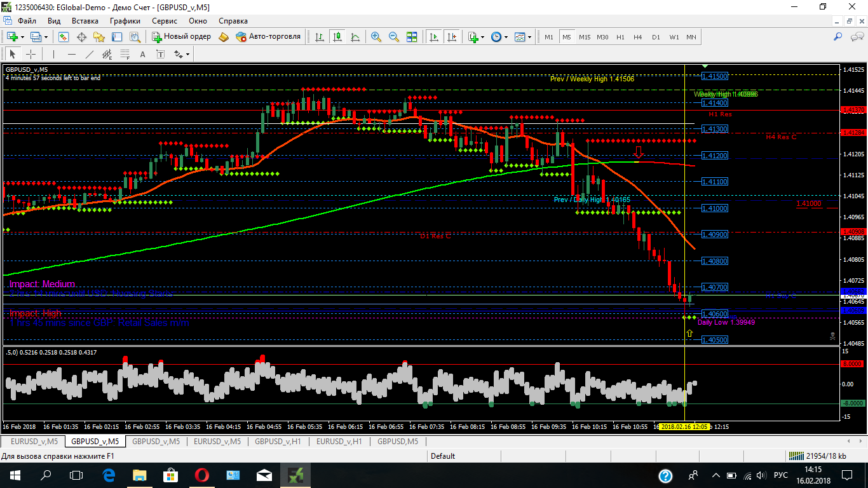Screen dimensions: 868x488
Task: Click the Default profile in status bar
Action: click(443, 456)
